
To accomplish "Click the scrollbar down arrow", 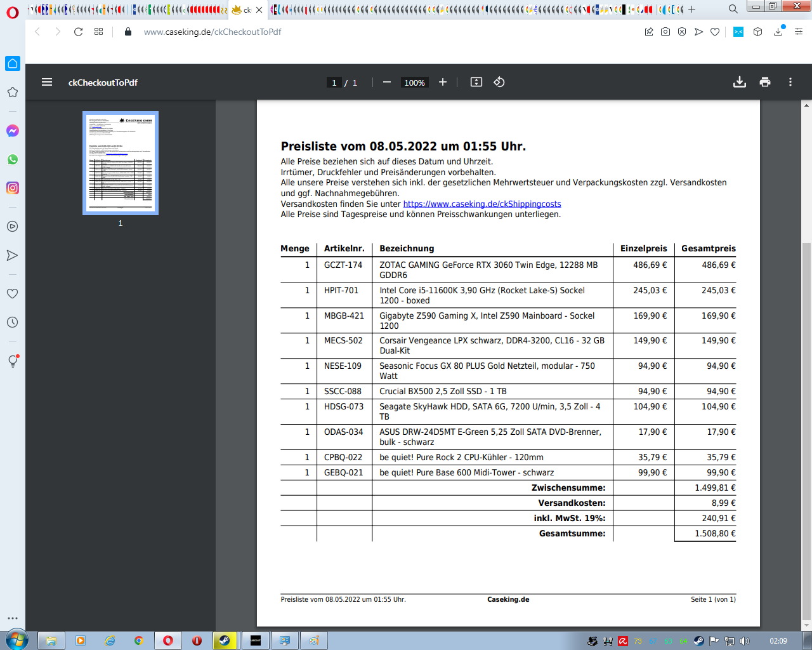I will (807, 625).
